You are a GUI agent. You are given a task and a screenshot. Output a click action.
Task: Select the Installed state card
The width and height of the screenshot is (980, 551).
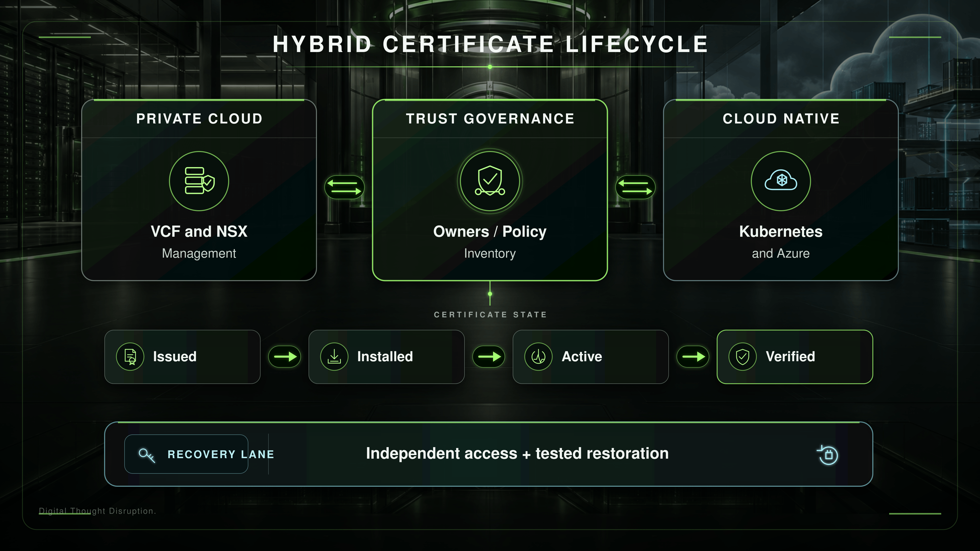(x=387, y=357)
